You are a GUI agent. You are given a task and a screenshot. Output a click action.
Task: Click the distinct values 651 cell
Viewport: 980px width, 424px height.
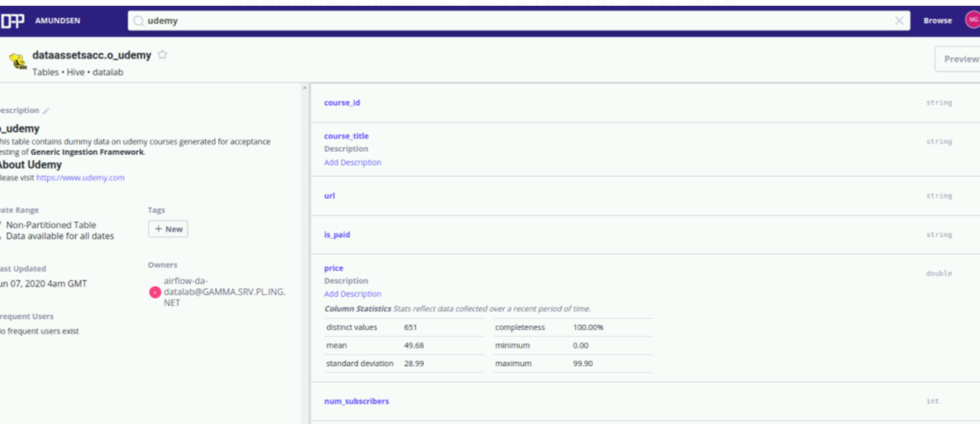[x=410, y=327]
